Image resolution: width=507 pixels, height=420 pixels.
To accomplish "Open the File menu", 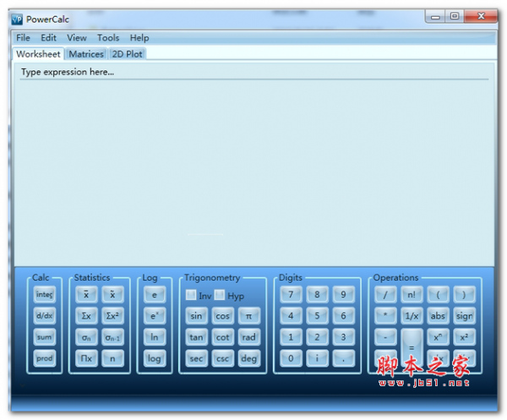I will (23, 38).
